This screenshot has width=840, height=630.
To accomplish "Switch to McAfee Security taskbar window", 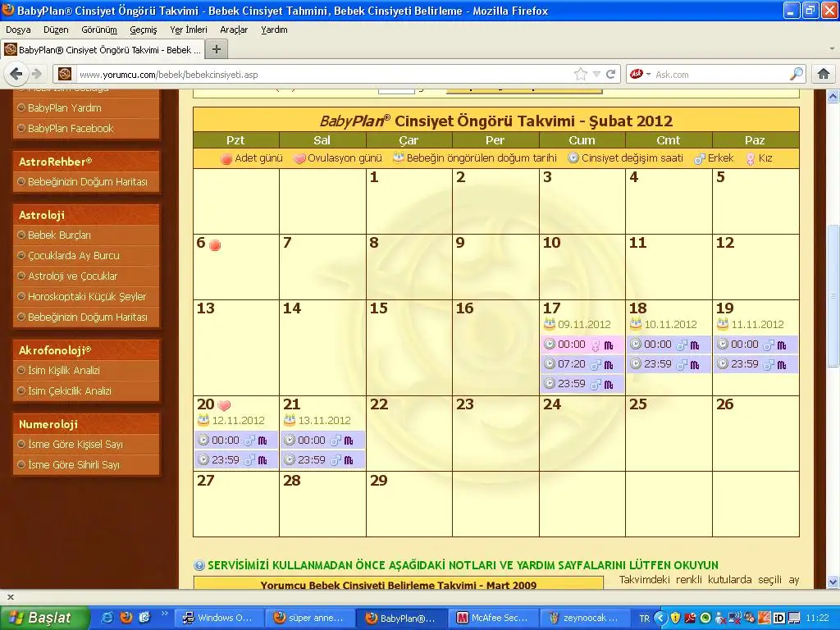I will 492,618.
